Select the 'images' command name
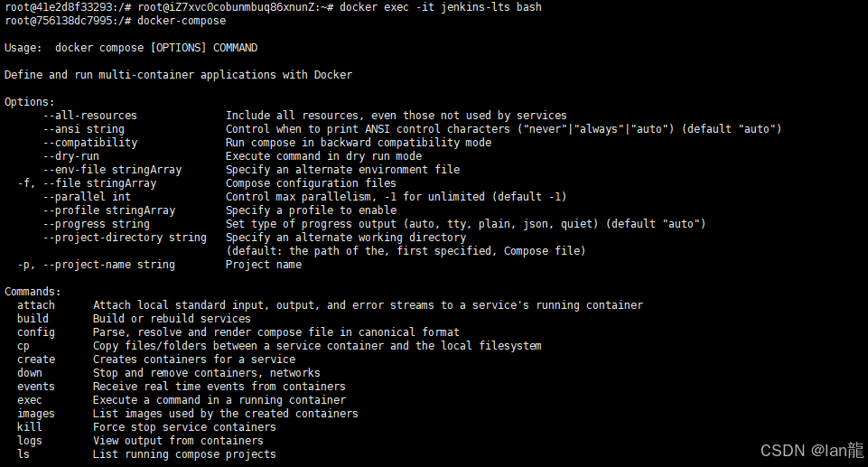The width and height of the screenshot is (868, 467). coord(36,414)
